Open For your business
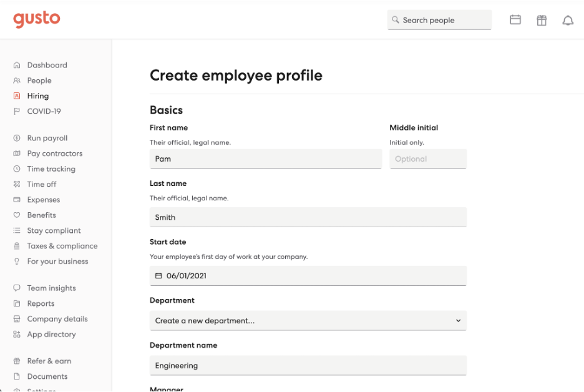584x392 pixels. tap(57, 261)
